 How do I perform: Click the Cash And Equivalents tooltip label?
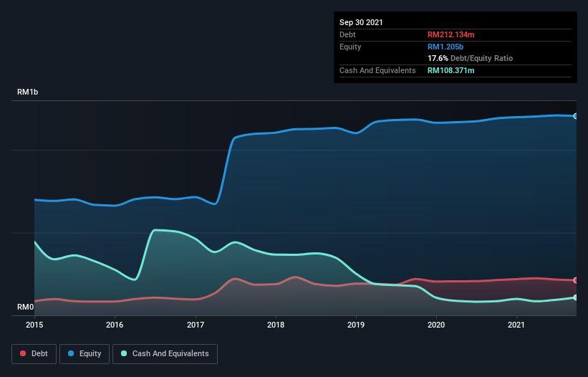click(x=377, y=70)
